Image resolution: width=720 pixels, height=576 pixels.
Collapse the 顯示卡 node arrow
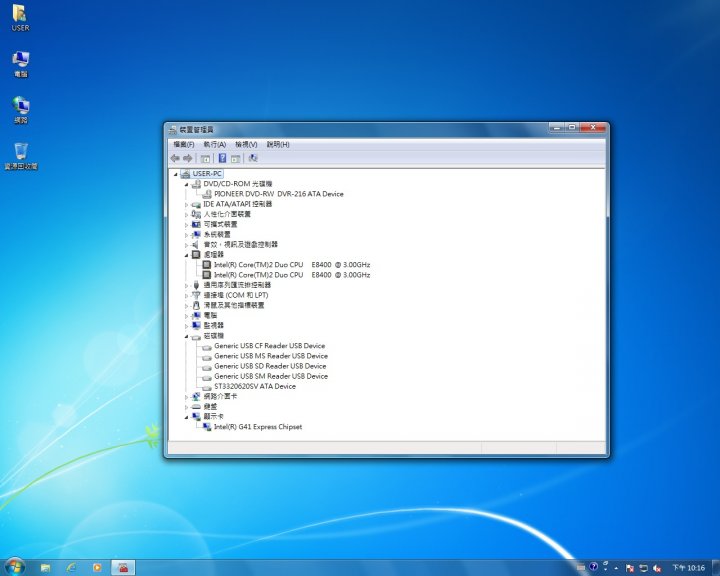(x=186, y=417)
